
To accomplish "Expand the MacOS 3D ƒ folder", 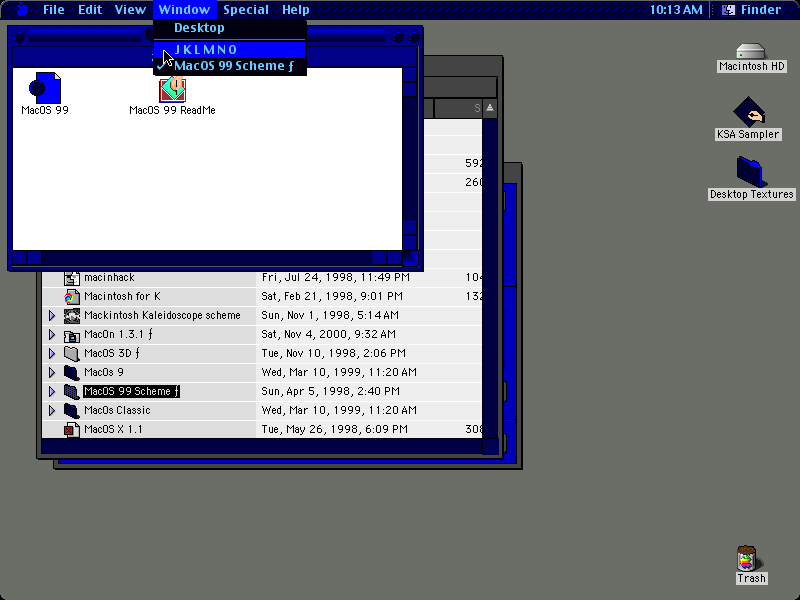I will (x=52, y=354).
